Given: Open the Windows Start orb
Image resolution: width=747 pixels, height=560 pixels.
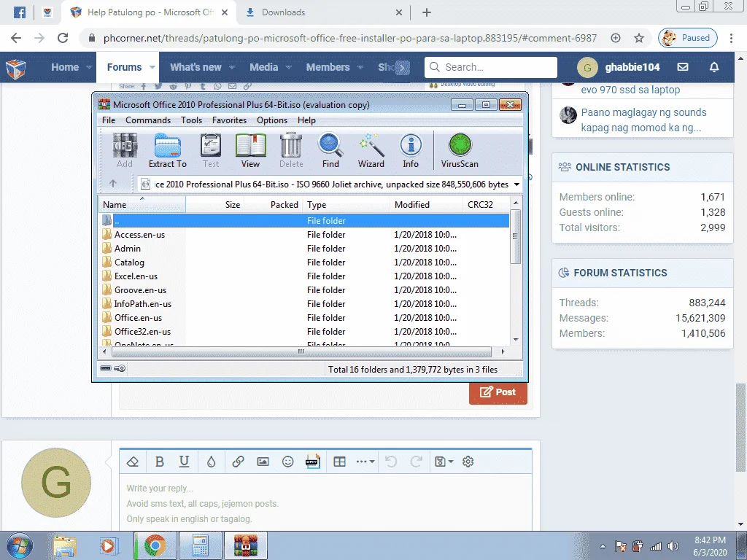Looking at the screenshot, I should [x=19, y=546].
